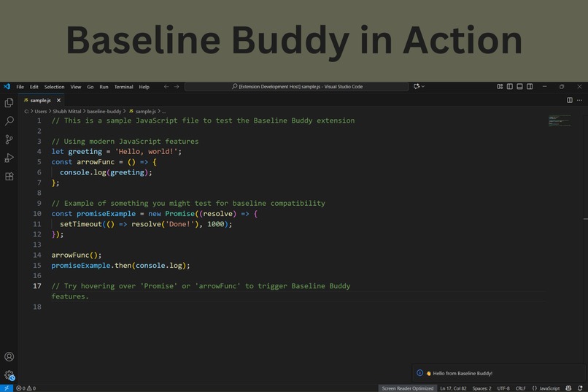The height and width of the screenshot is (392, 588).
Task: Toggle secondary side bar visibility
Action: tap(530, 86)
